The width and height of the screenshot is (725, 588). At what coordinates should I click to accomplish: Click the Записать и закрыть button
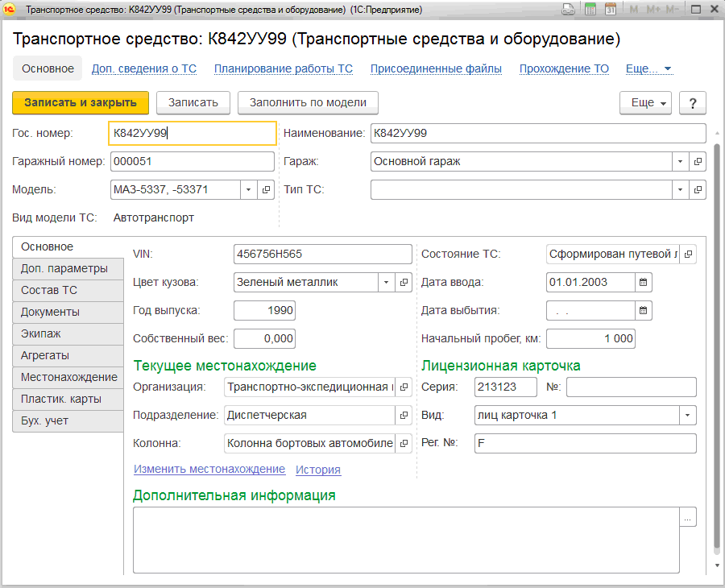point(80,103)
